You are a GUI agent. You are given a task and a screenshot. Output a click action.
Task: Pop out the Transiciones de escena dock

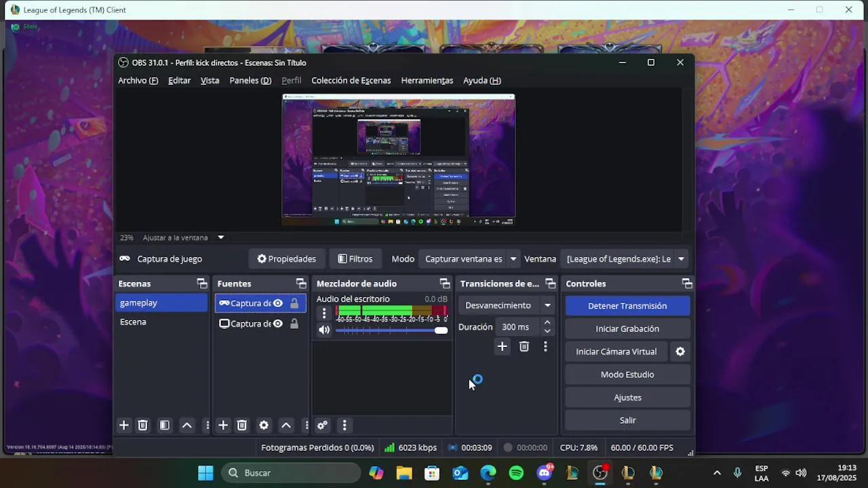(550, 283)
